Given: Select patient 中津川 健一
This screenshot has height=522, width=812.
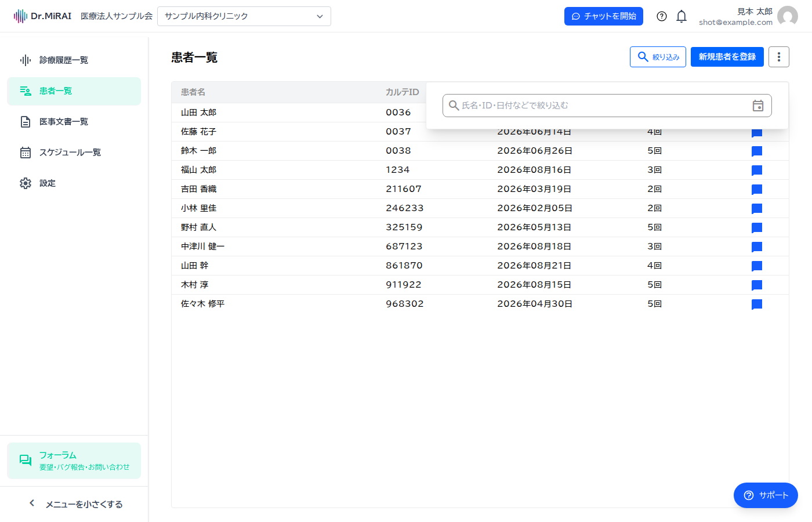Looking at the screenshot, I should coord(202,246).
